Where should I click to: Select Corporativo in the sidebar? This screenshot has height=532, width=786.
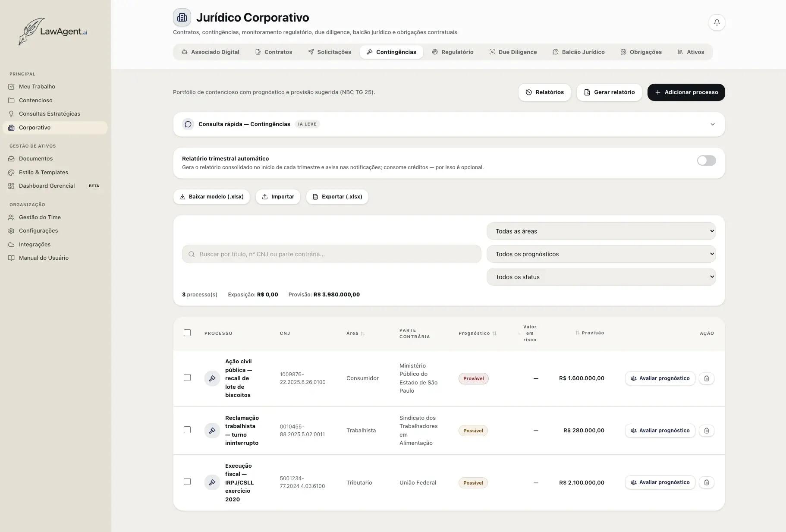click(55, 128)
